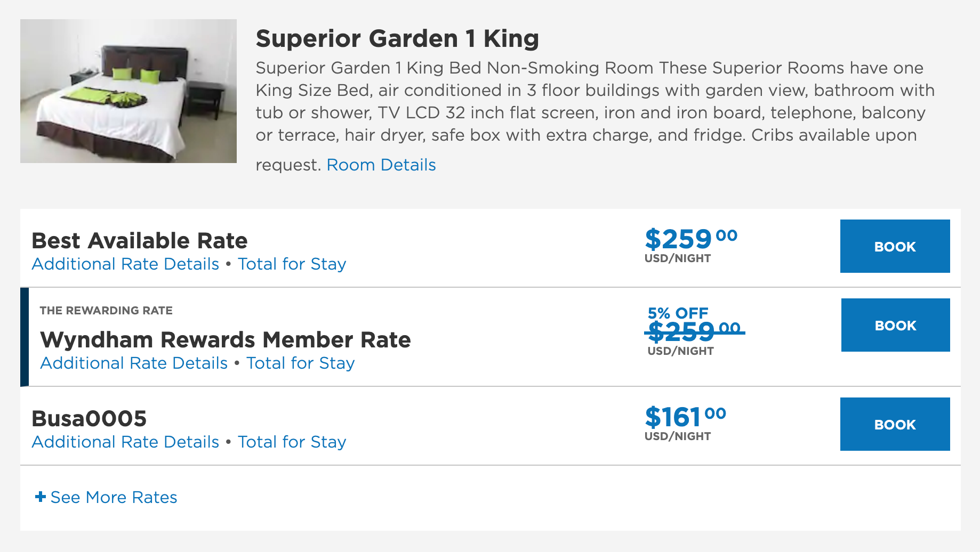The height and width of the screenshot is (552, 980).
Task: Book the Wyndham Rewards Member Rate
Action: click(x=895, y=325)
